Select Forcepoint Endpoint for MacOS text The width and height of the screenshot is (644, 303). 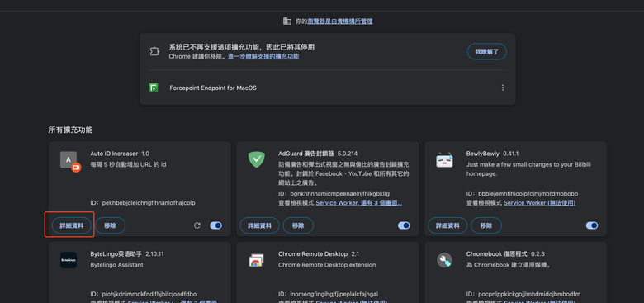(x=213, y=88)
